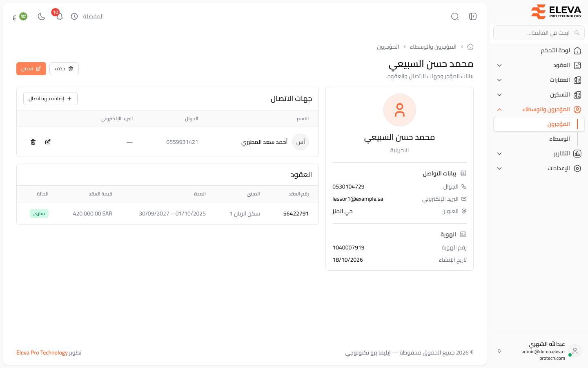Click the phone number 0530104729
Viewport: 588px width, 368px height.
[x=348, y=187]
